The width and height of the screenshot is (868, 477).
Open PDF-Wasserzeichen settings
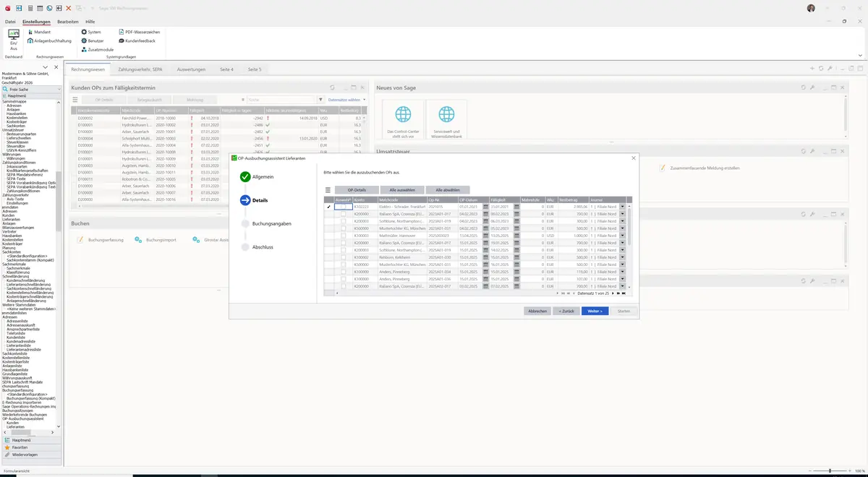click(x=139, y=32)
